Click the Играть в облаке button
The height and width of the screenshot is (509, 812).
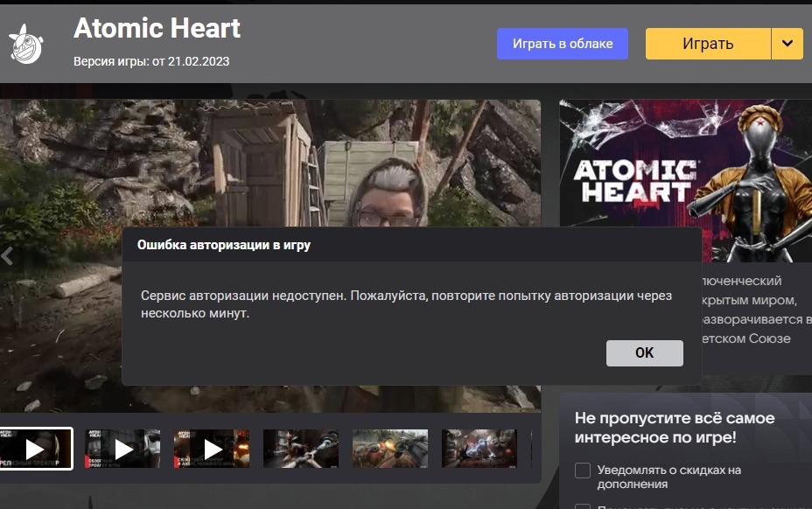coord(563,44)
